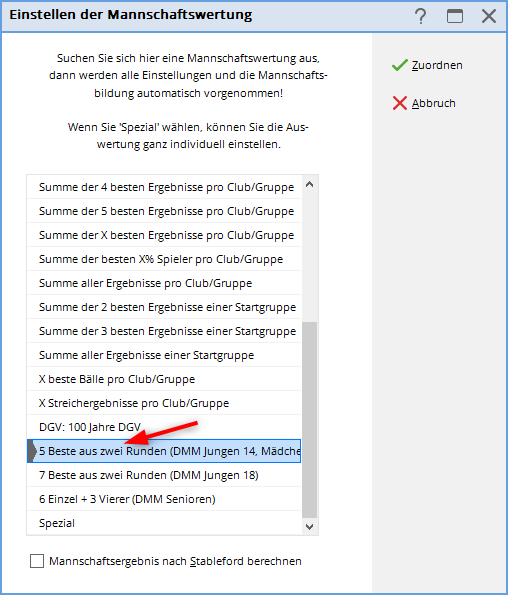Click the gray row marker of selected entry
Viewport: 508px width, 595px height.
point(32,451)
